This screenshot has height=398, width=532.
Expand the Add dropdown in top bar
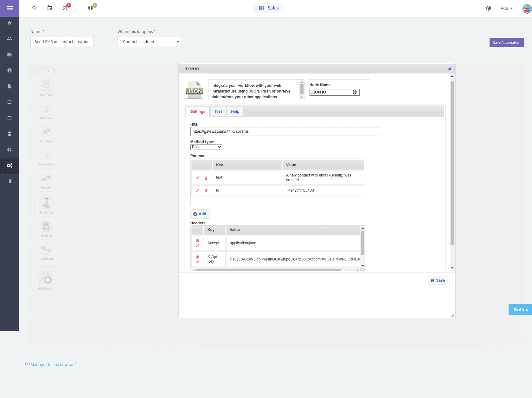pos(507,8)
